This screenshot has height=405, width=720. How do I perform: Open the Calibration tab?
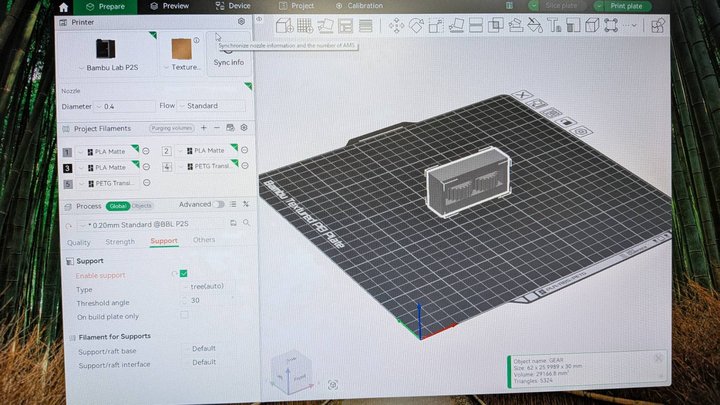pos(359,6)
